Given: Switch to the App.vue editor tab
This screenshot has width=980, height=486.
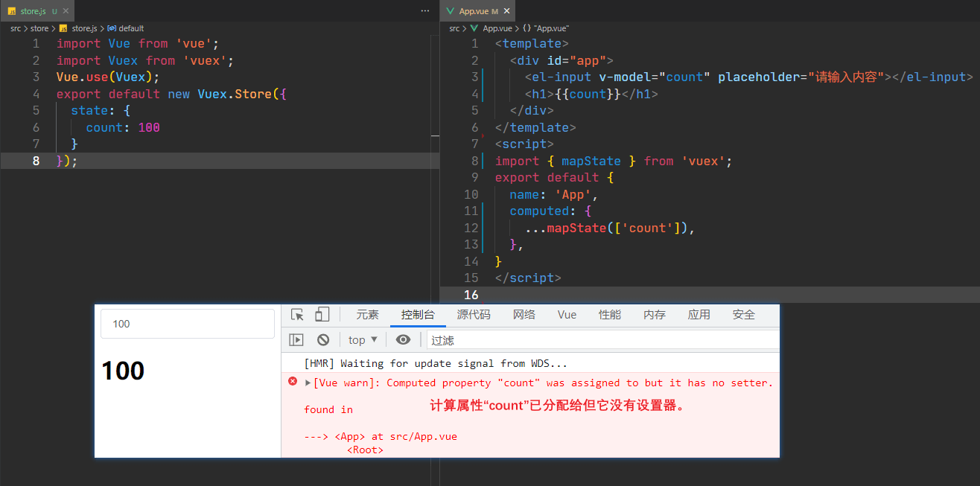Looking at the screenshot, I should coord(477,11).
